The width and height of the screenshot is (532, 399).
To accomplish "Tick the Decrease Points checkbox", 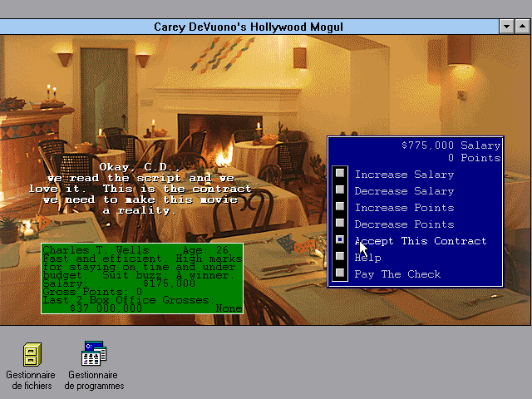I will (x=340, y=223).
